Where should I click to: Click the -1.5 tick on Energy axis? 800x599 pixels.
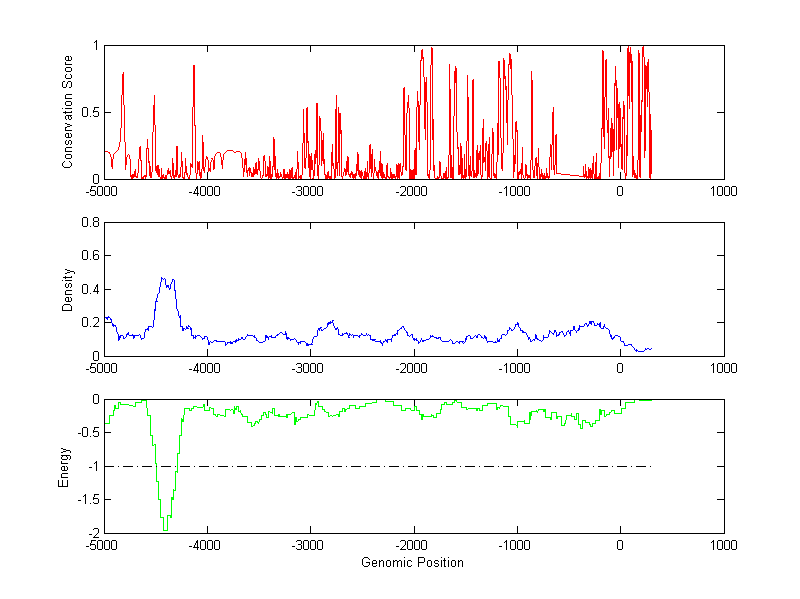87,499
